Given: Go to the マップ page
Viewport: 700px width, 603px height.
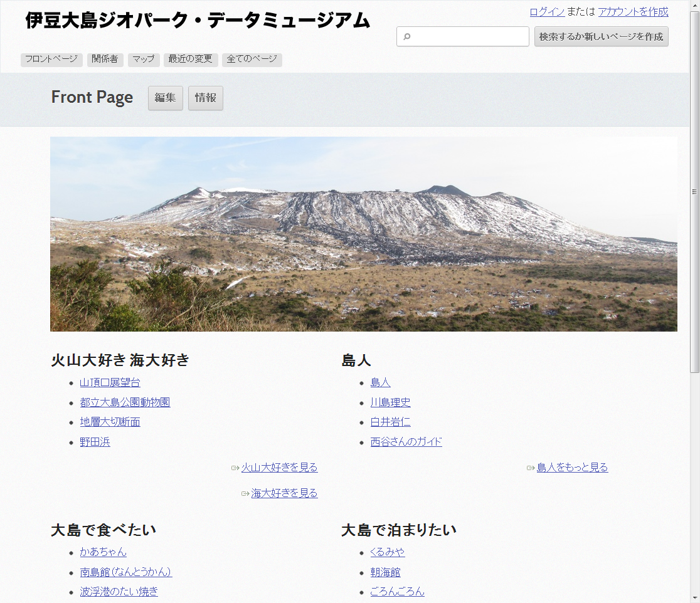Looking at the screenshot, I should [x=144, y=60].
